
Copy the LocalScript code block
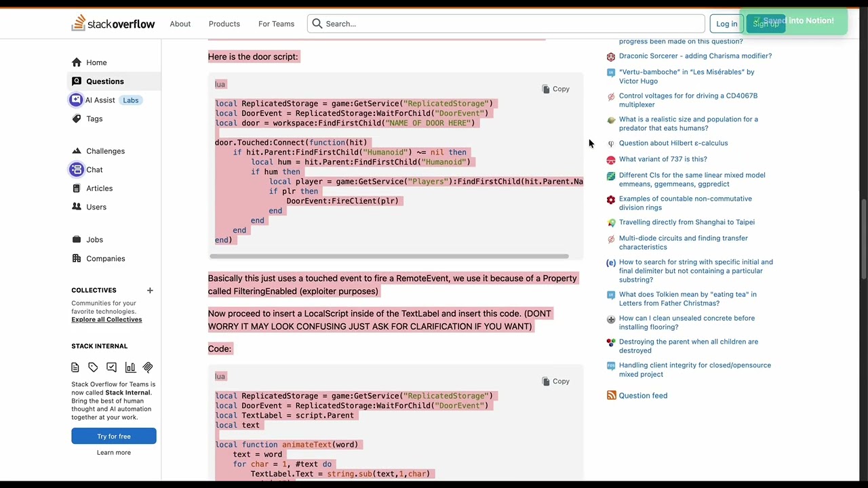pyautogui.click(x=556, y=381)
